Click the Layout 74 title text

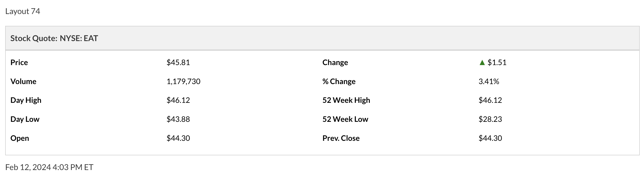(x=22, y=11)
